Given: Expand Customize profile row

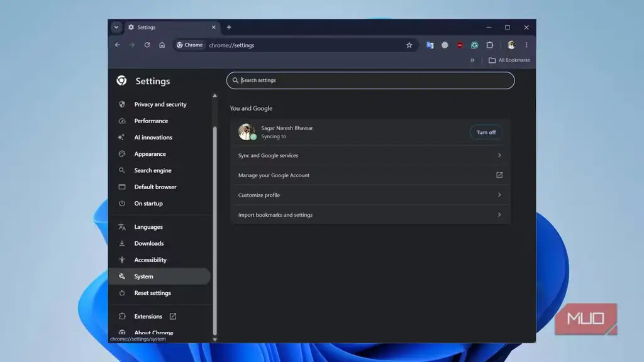Looking at the screenshot, I should click(370, 195).
